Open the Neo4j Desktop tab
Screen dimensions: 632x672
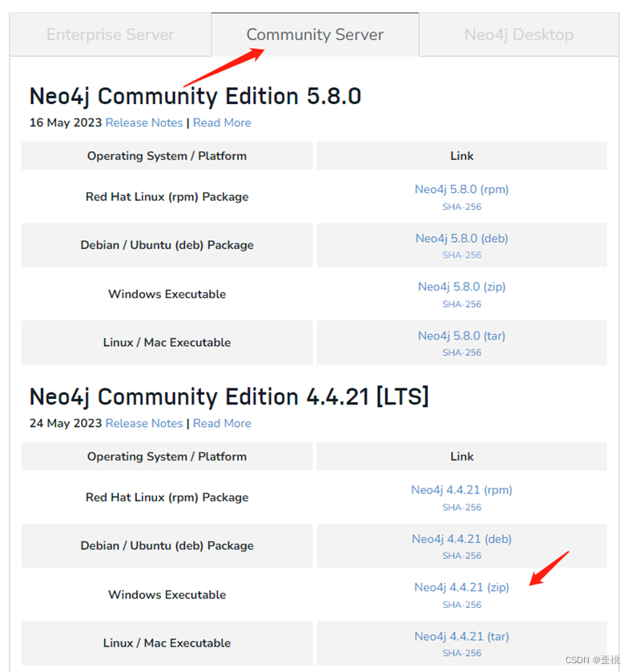point(519,34)
